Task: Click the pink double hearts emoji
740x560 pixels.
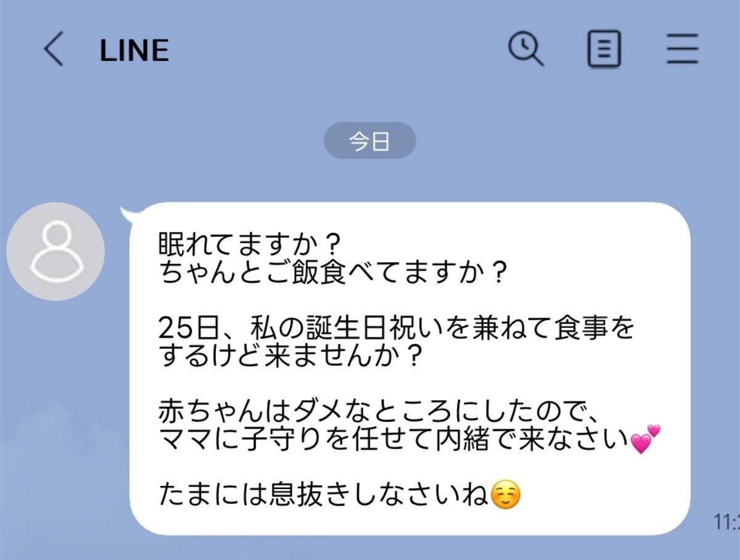Action: tap(646, 439)
